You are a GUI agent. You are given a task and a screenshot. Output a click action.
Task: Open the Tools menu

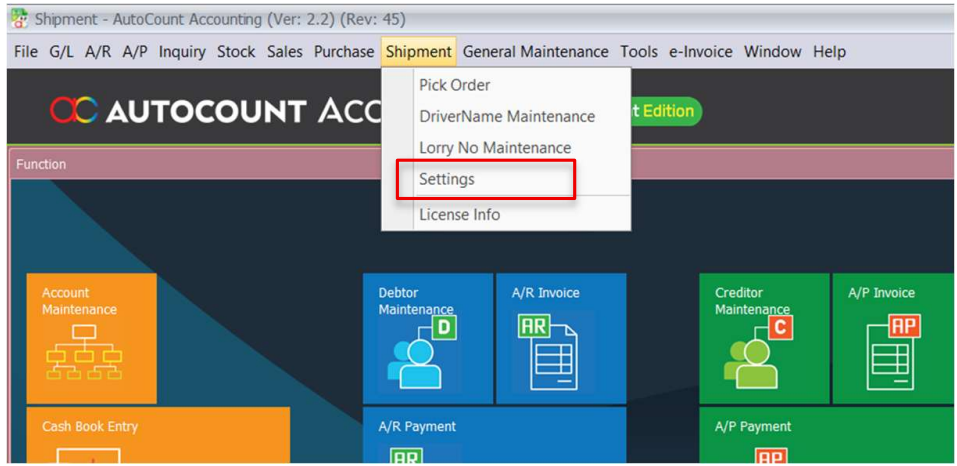click(639, 52)
